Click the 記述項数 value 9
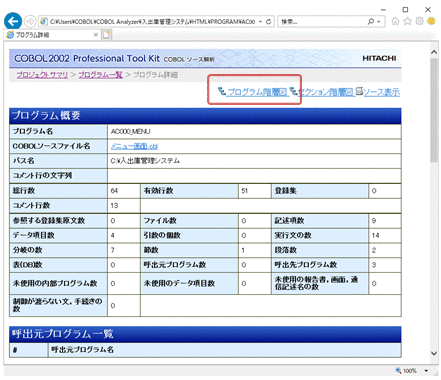This screenshot has width=441, height=380. (374, 221)
